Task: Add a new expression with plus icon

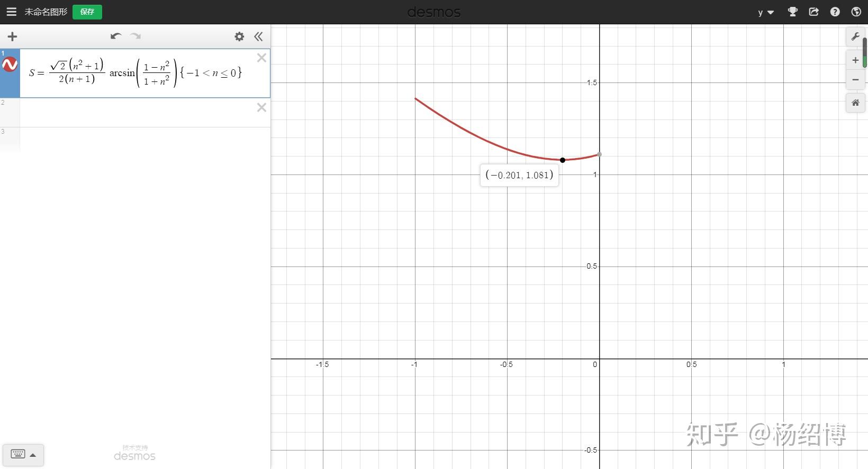Action: (12, 36)
